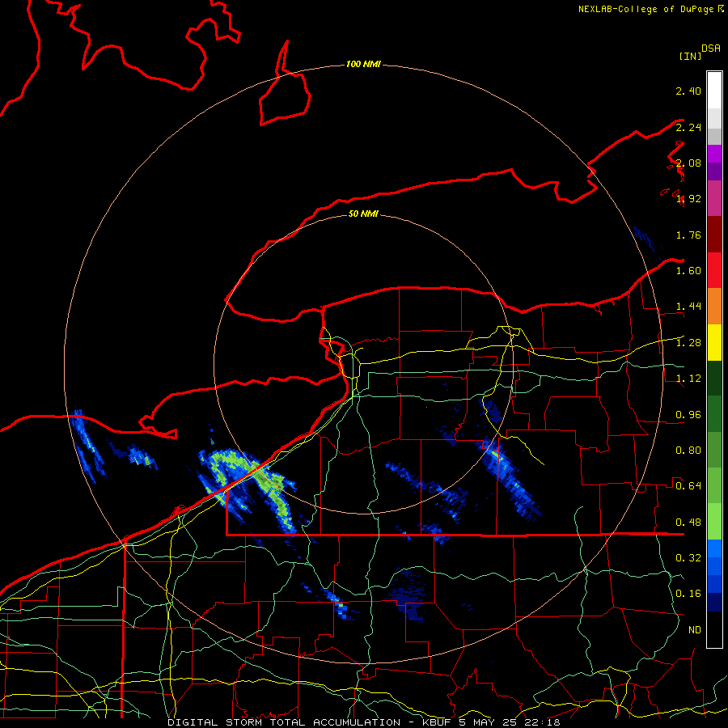Click the 1.44 legend value
Screen dimensions: 728x728
coord(688,307)
